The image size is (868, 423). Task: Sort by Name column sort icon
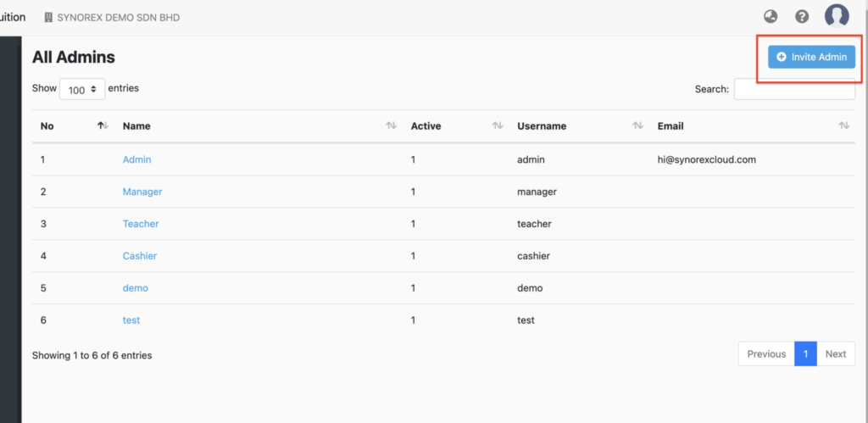coord(392,125)
